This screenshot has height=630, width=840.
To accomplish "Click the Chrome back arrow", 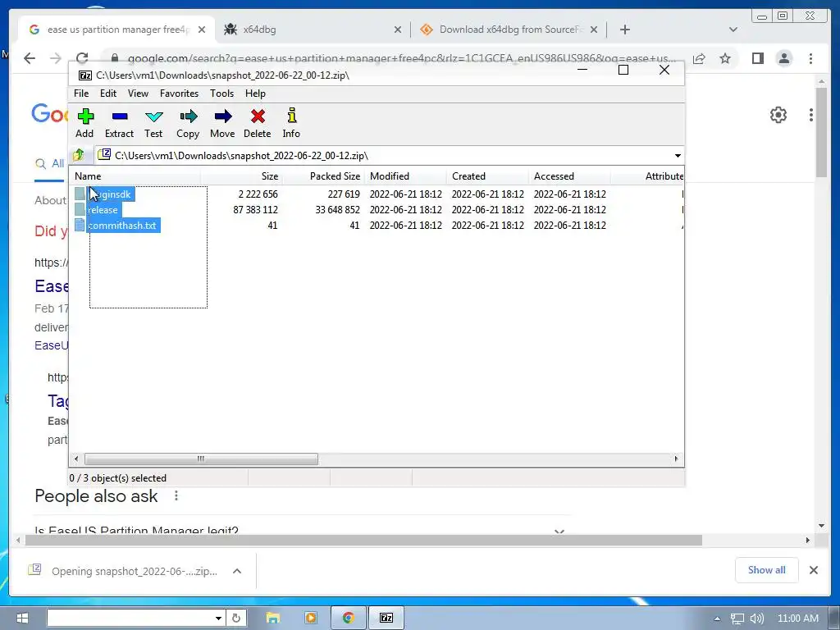I will (x=30, y=58).
